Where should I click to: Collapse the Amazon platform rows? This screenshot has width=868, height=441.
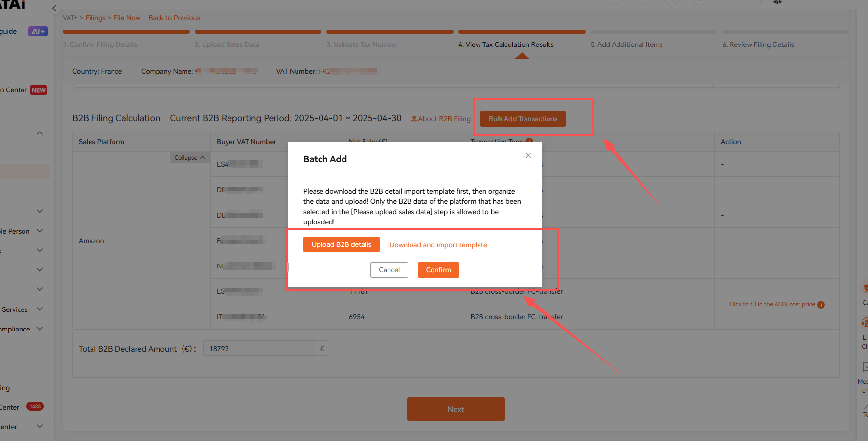(190, 157)
